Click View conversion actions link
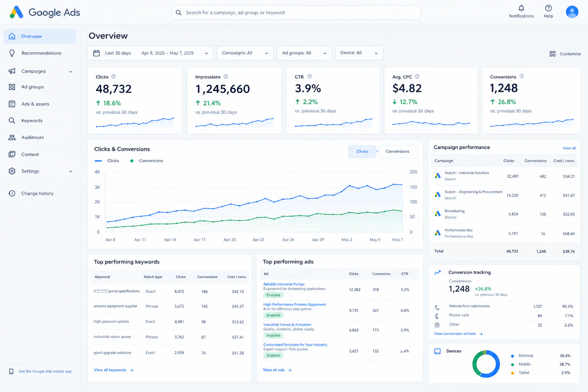588x392 pixels. tap(458, 334)
